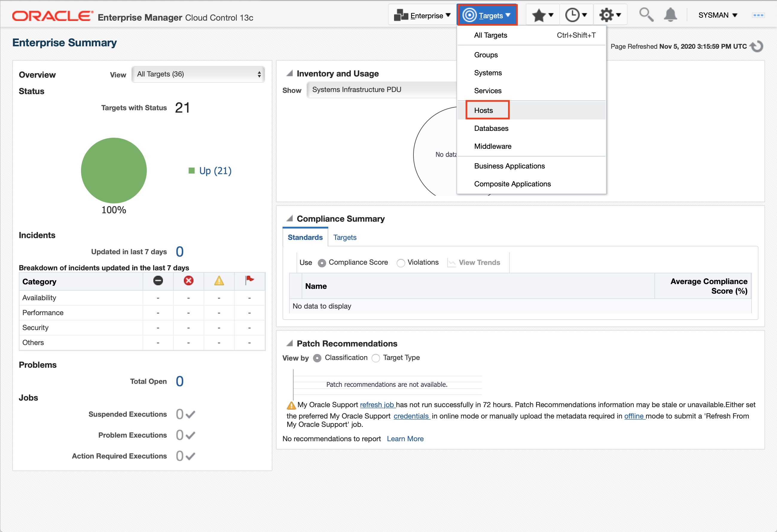Viewport: 777px width, 532px height.
Task: Choose Business Applications menu entry
Action: (531, 166)
